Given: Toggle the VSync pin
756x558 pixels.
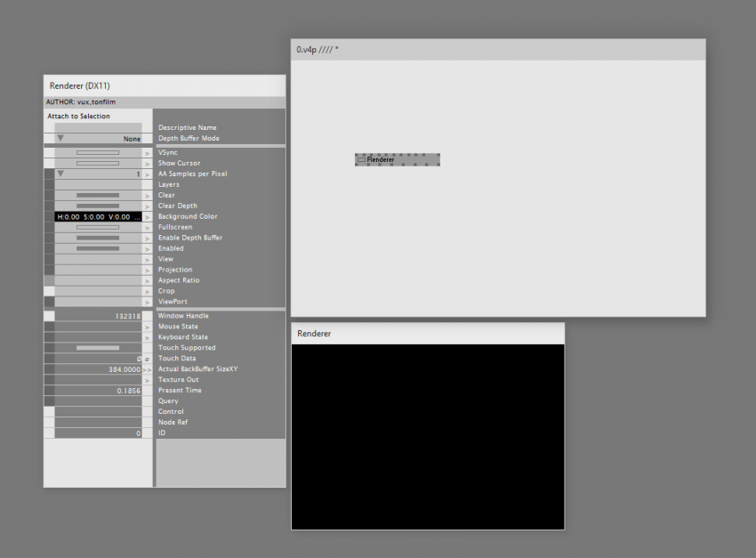Looking at the screenshot, I should (98, 153).
